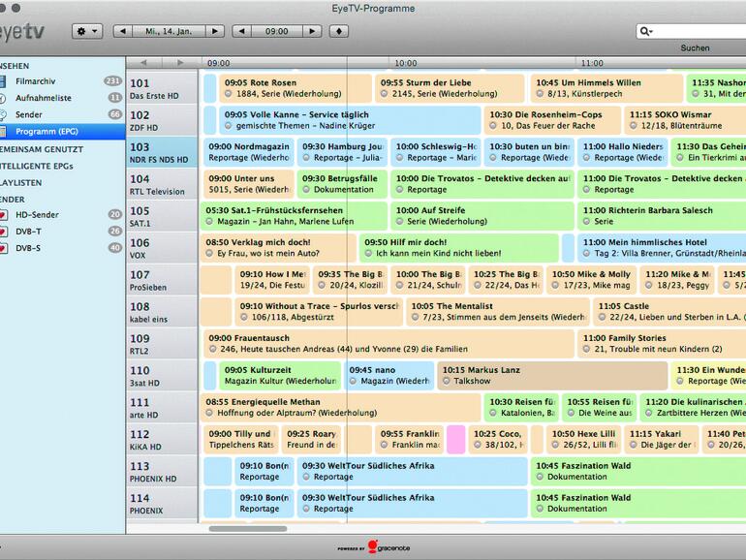Image resolution: width=746 pixels, height=560 pixels.
Task: Open the 09:00 time field
Action: 277,31
